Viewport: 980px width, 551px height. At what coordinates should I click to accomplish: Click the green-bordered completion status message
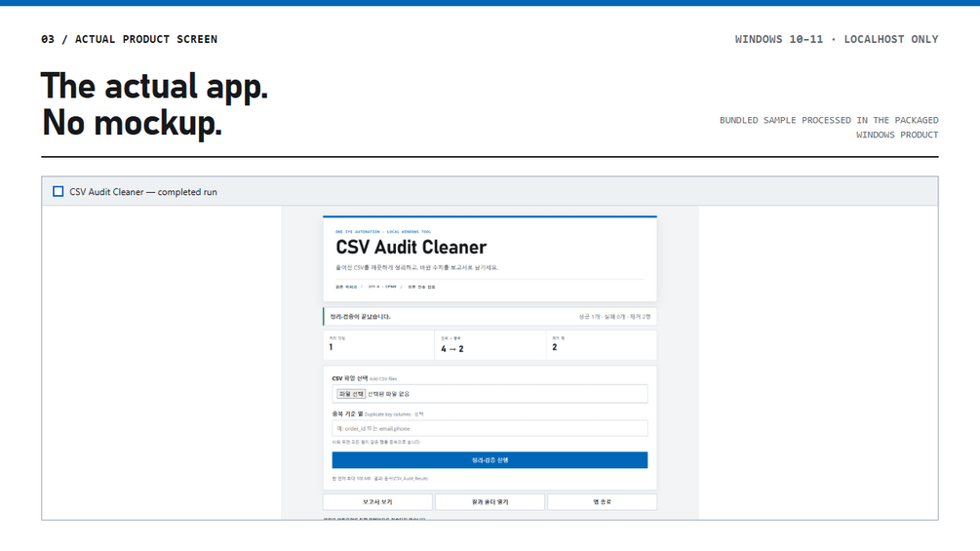(x=361, y=317)
